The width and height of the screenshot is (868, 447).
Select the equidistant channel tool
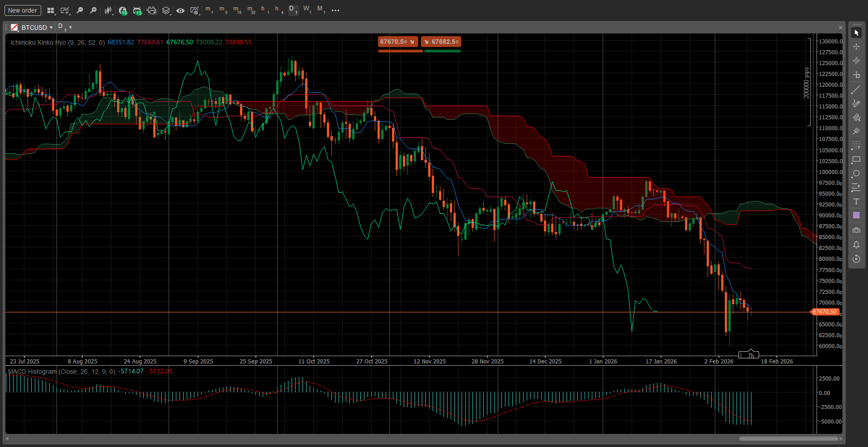(x=856, y=118)
